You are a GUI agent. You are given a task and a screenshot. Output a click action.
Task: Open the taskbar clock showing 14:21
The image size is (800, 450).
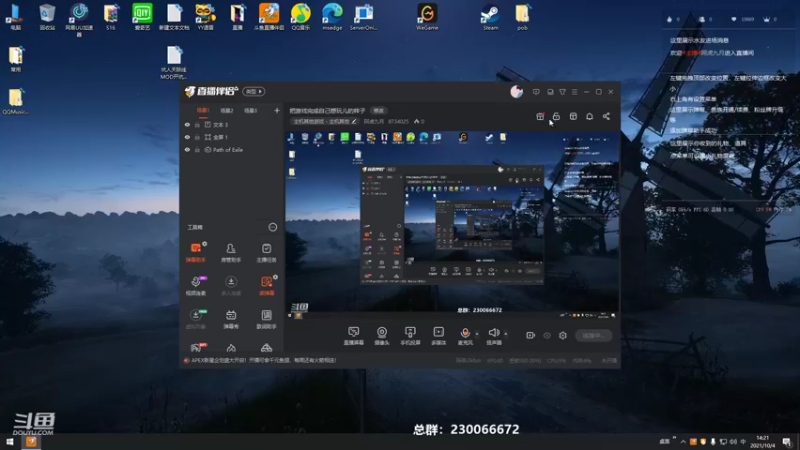tap(763, 442)
